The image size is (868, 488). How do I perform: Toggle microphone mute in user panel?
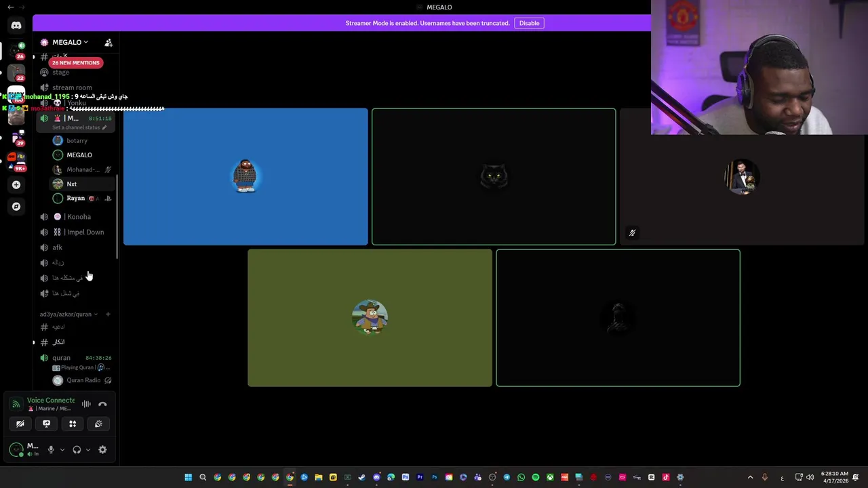[51, 449]
